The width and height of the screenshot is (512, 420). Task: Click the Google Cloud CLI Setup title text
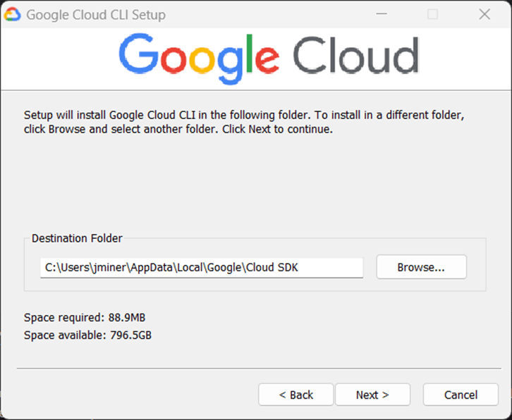[96, 15]
